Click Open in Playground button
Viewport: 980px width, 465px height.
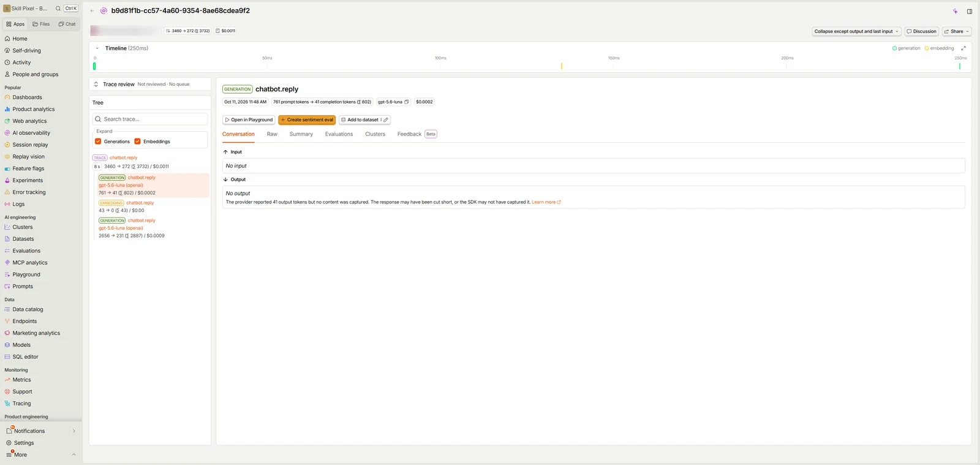249,120
